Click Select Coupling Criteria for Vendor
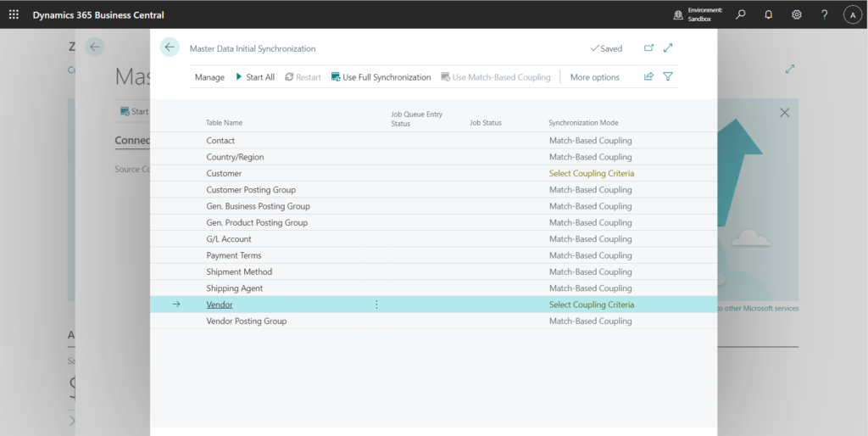Viewport: 868px width, 436px height. [x=592, y=305]
